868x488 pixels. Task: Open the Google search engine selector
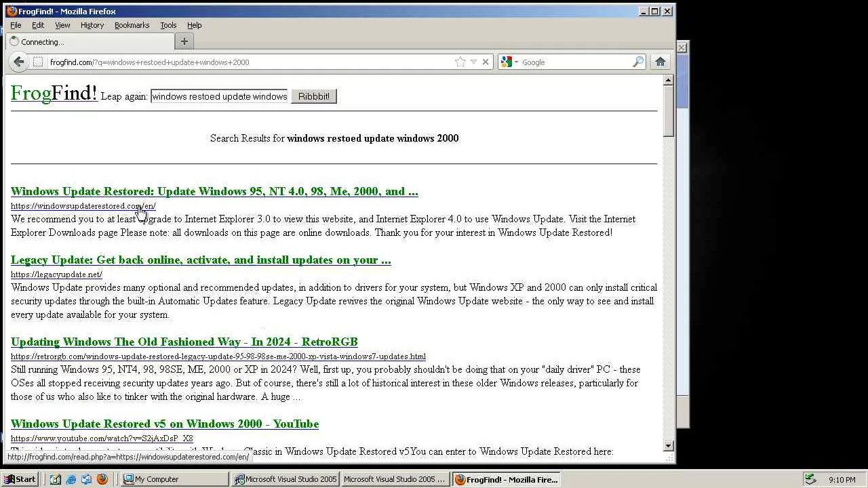coord(509,62)
